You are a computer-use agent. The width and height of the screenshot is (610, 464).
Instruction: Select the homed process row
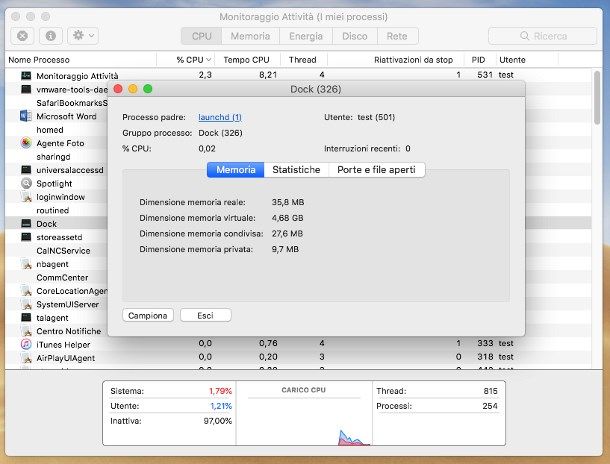pyautogui.click(x=57, y=130)
